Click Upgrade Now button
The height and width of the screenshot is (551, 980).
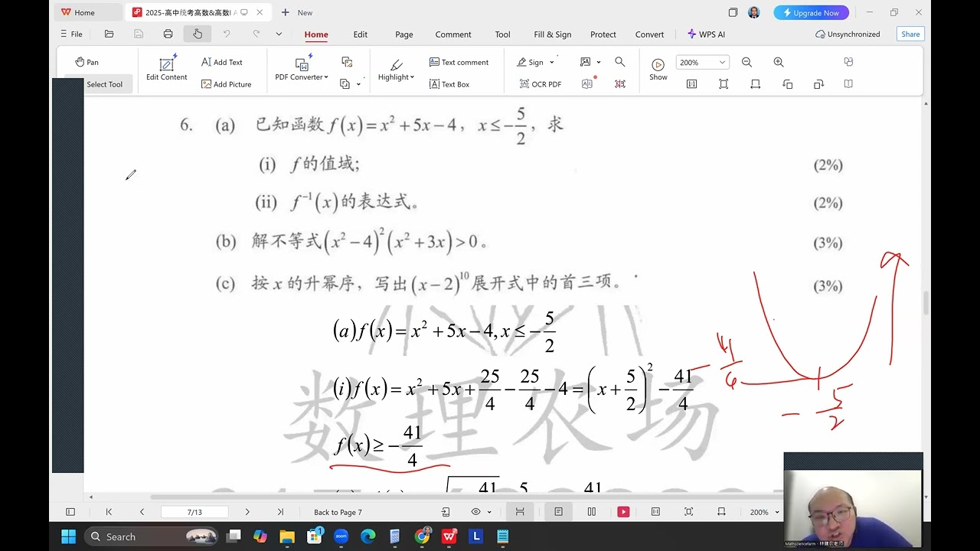[x=811, y=12]
